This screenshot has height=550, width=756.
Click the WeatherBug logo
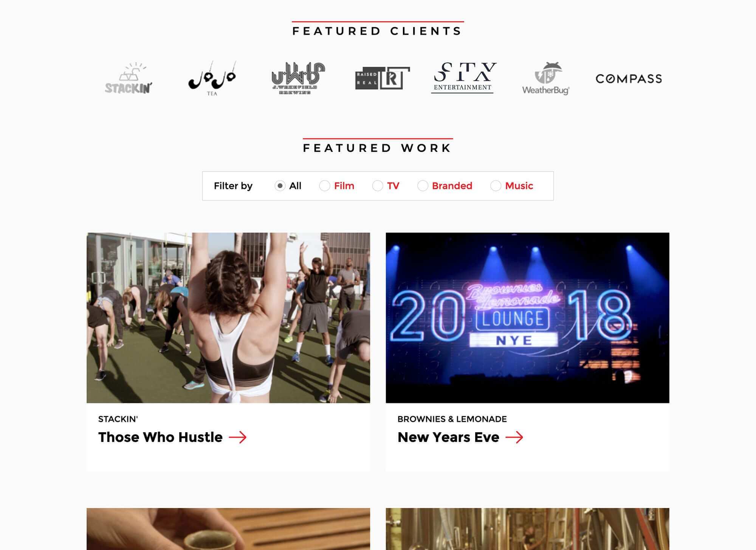click(545, 78)
